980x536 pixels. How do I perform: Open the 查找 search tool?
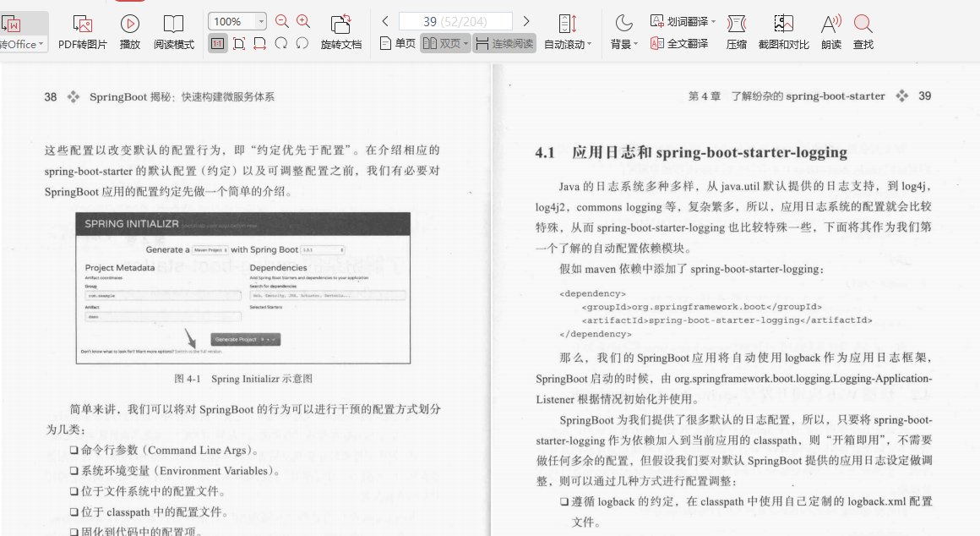click(x=863, y=32)
